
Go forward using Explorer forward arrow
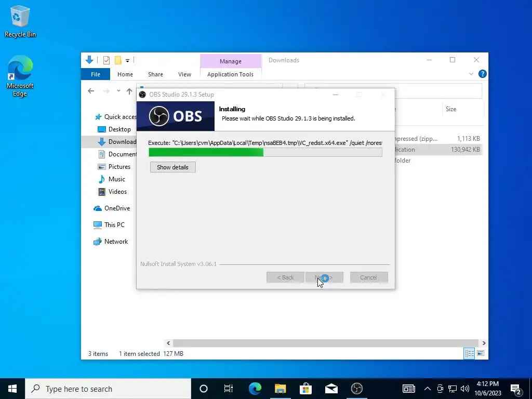point(106,91)
